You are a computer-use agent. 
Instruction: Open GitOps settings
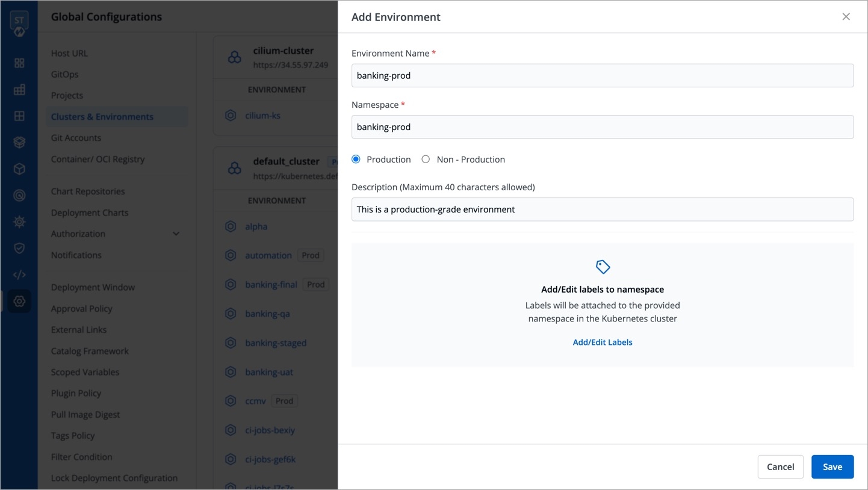pyautogui.click(x=64, y=74)
